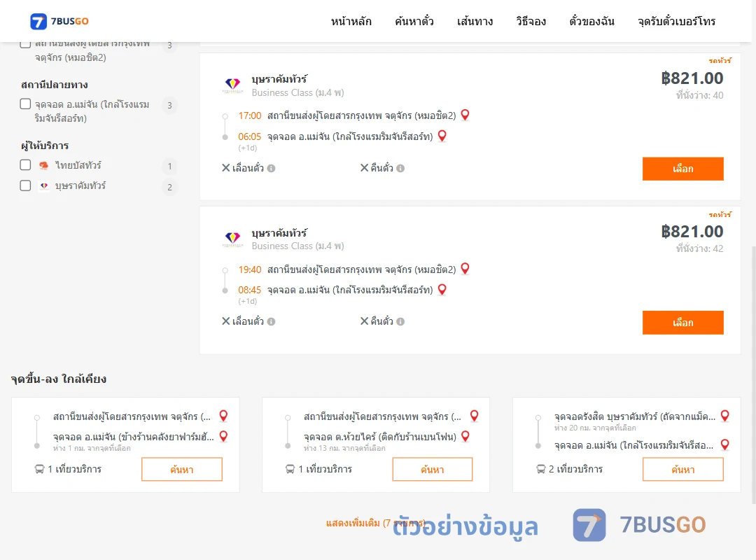Click the bus icon beside 2 เที่ยวบริการ
Screen dimensions: 756x560
pos(541,469)
